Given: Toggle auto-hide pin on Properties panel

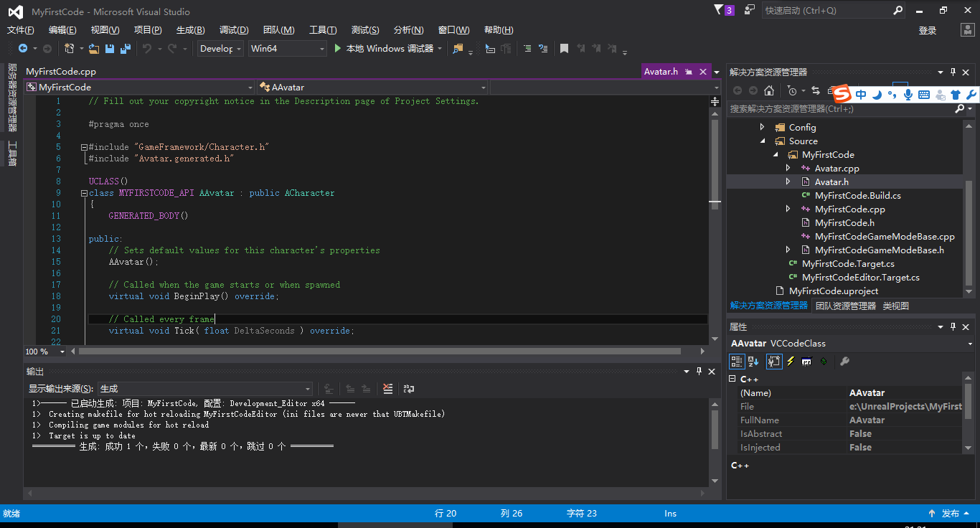Looking at the screenshot, I should pyautogui.click(x=953, y=326).
